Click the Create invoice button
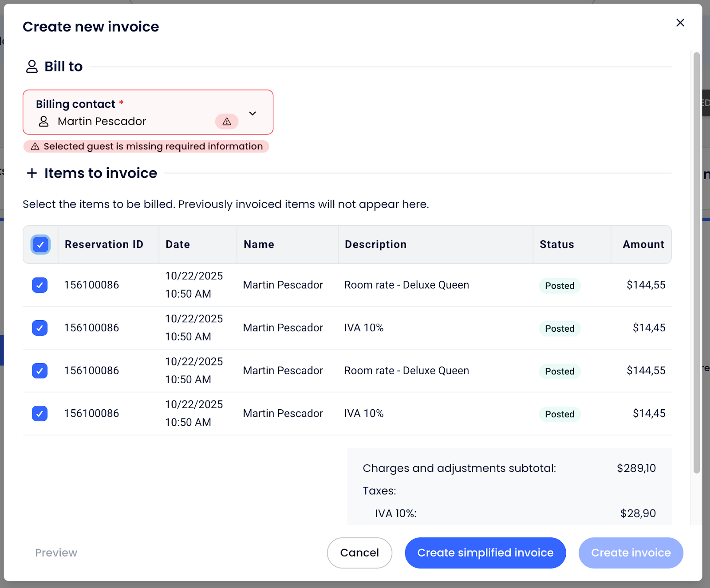The height and width of the screenshot is (588, 710). click(631, 553)
